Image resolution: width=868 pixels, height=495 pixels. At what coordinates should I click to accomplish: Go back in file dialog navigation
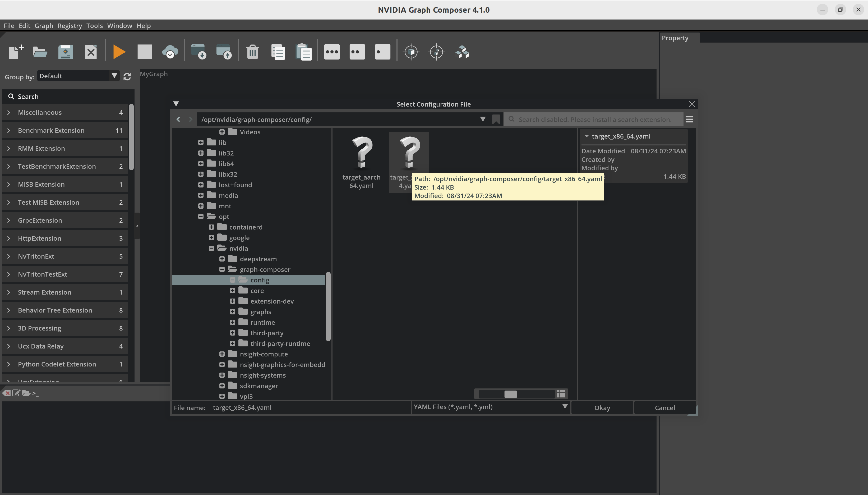point(178,119)
